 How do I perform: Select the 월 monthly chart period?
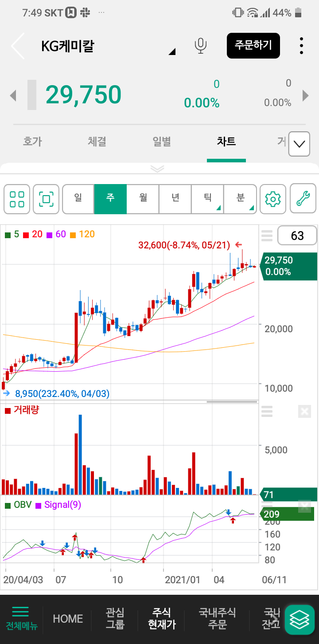pyautogui.click(x=143, y=199)
